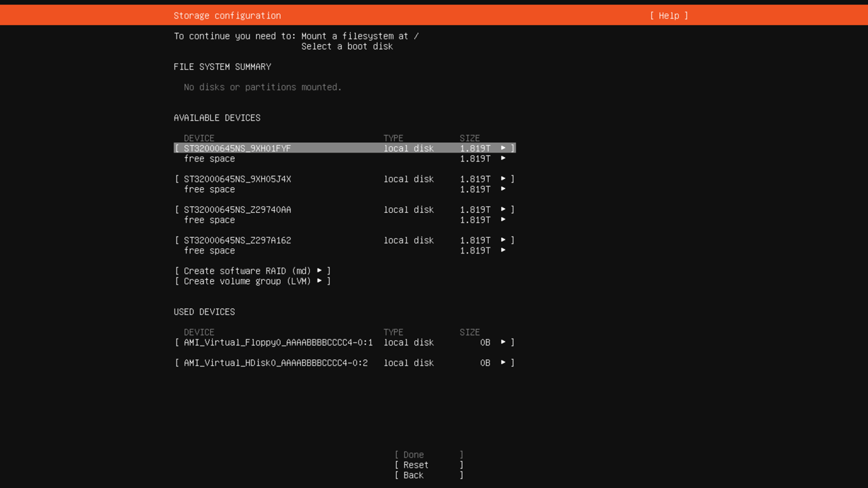The height and width of the screenshot is (488, 868).
Task: Select AMI_Virtual_HDisk0 used device
Action: point(275,363)
